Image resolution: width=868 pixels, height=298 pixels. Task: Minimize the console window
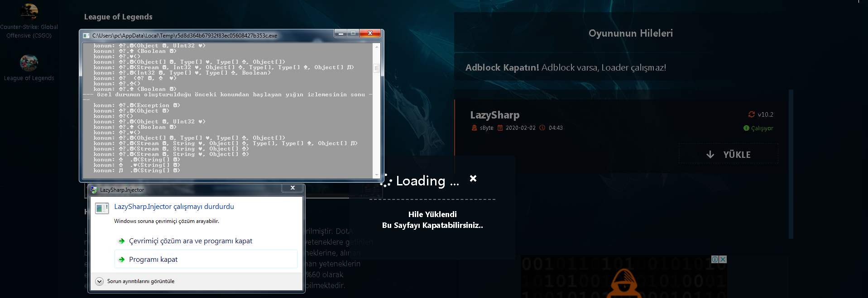(x=340, y=33)
